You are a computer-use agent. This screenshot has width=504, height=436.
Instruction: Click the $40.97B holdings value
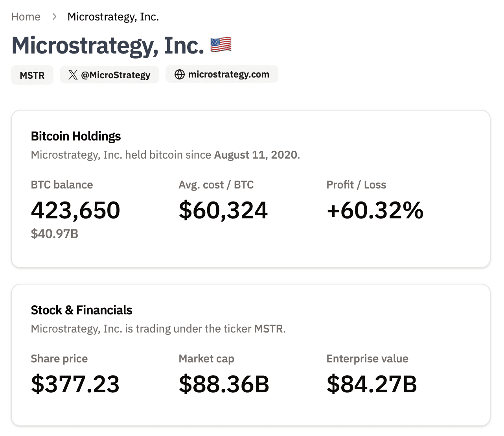pos(55,234)
